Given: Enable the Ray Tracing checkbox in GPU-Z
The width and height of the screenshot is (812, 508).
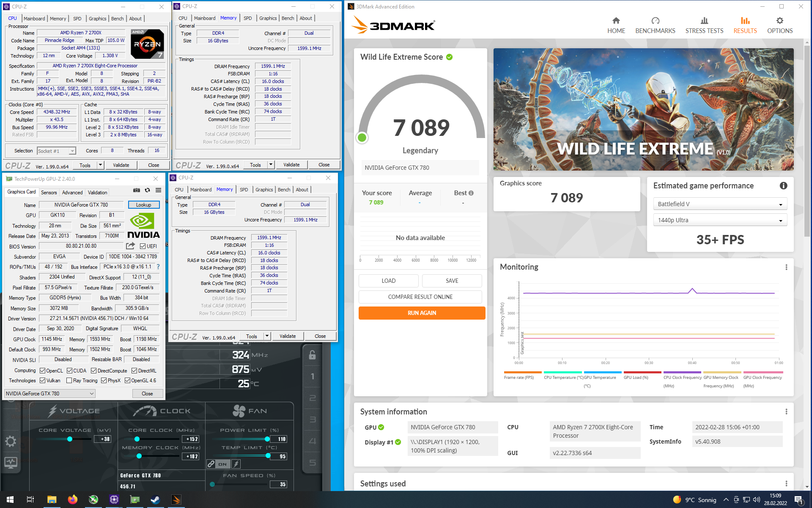Looking at the screenshot, I should tap(69, 380).
